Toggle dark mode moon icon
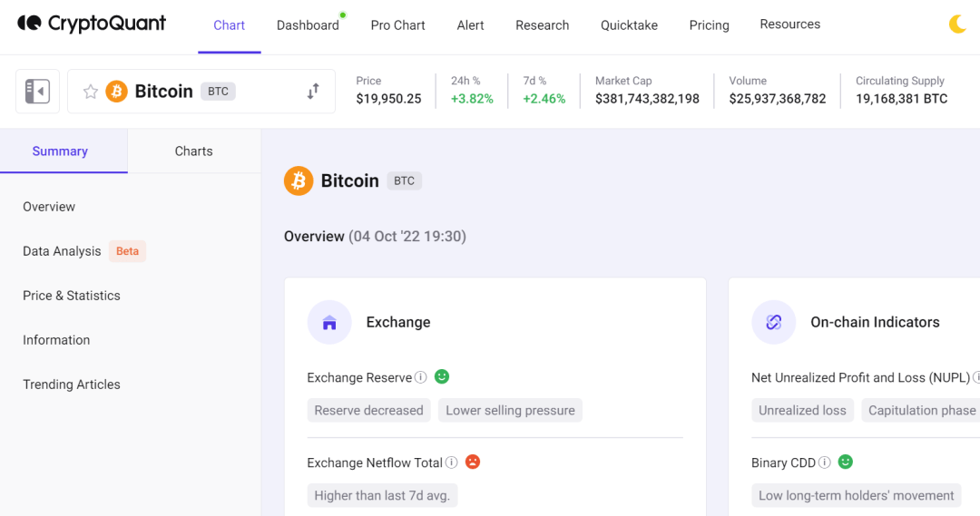 (x=957, y=24)
